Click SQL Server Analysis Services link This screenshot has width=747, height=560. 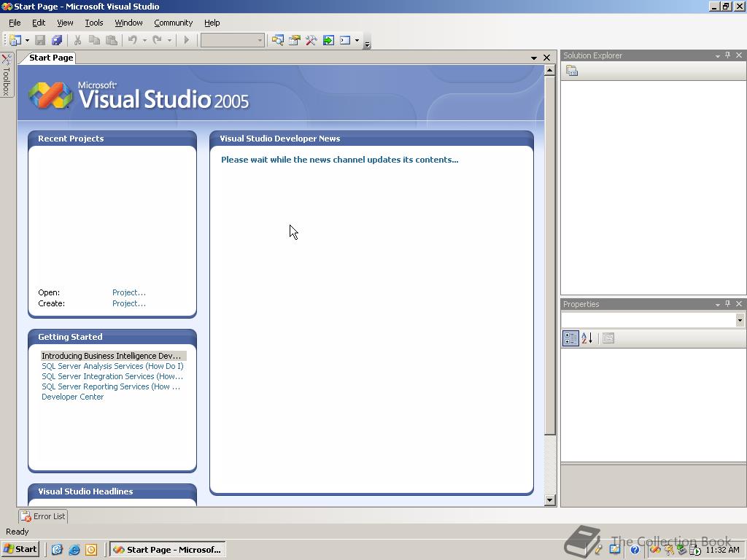click(x=112, y=366)
